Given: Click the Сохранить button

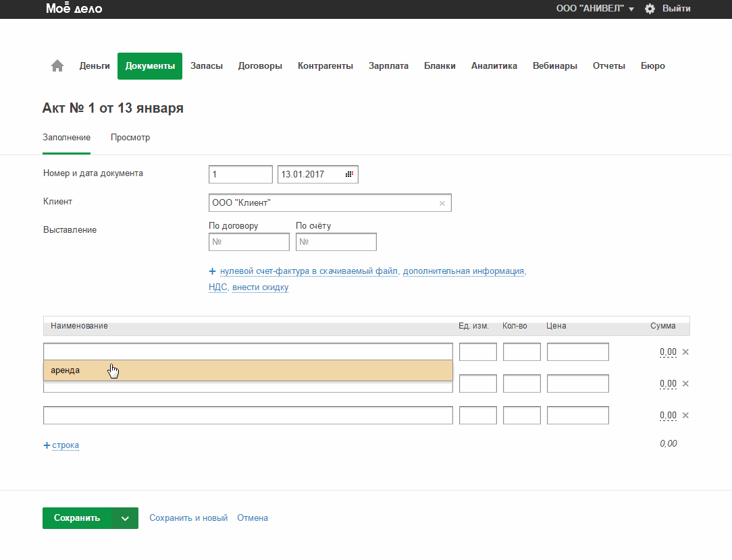Looking at the screenshot, I should point(77,518).
